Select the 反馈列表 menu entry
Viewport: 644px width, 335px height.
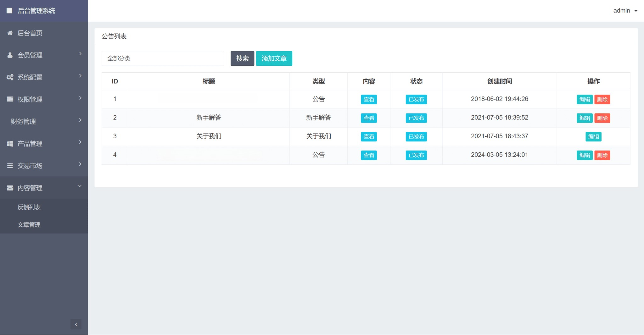[x=29, y=207]
